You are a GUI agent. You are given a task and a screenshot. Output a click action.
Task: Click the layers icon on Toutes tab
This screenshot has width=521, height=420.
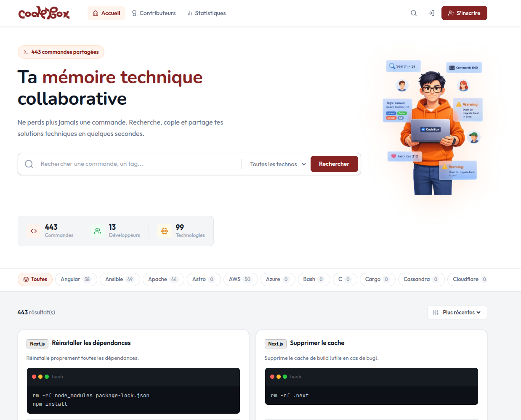point(26,279)
